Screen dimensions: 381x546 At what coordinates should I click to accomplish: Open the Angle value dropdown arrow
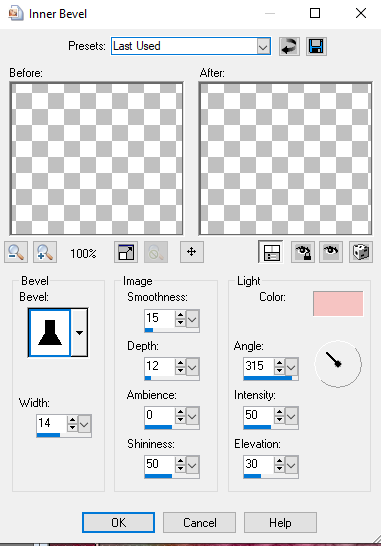[291, 367]
